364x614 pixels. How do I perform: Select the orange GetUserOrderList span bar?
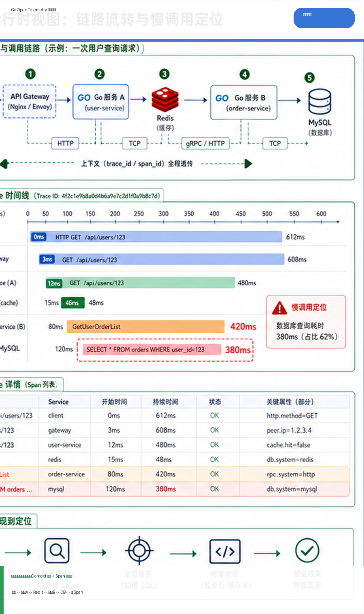(146, 327)
